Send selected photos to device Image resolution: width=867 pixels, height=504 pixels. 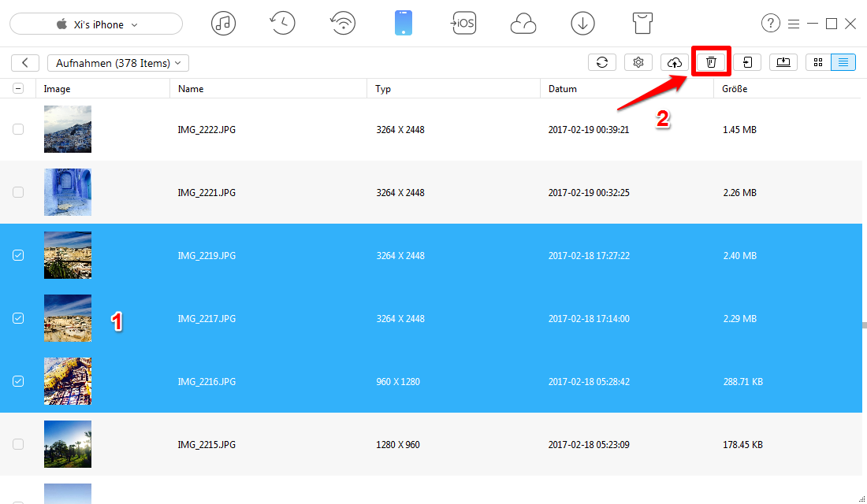[x=747, y=62]
